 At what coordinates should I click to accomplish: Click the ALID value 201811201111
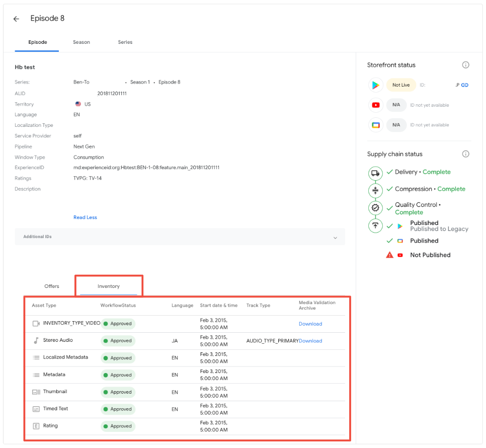click(112, 93)
